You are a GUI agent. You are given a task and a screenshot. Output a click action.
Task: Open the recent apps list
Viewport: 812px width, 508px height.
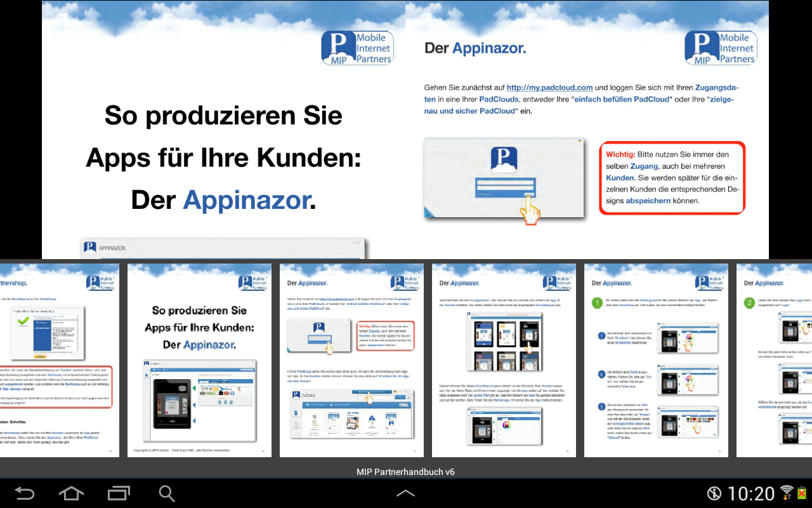pyautogui.click(x=119, y=493)
